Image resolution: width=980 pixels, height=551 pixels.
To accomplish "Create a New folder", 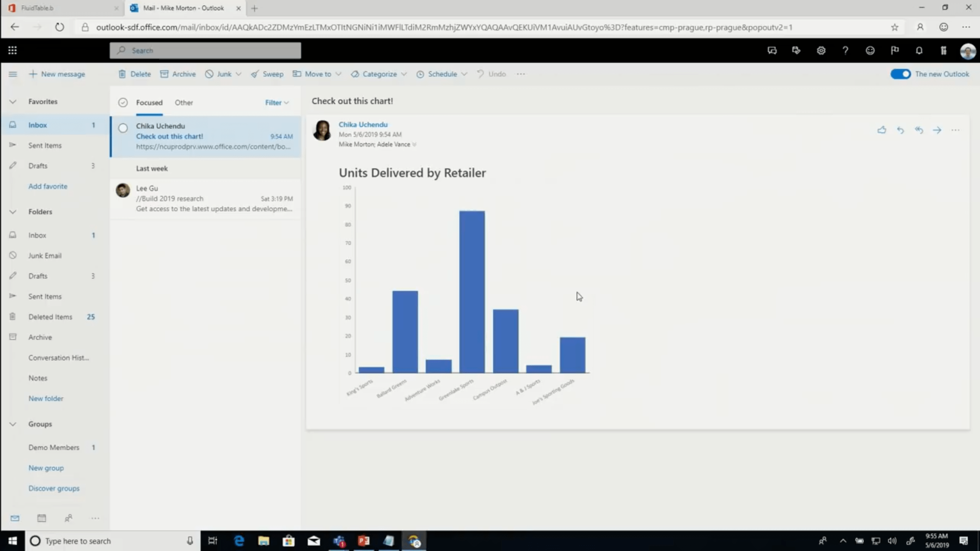I will [46, 398].
